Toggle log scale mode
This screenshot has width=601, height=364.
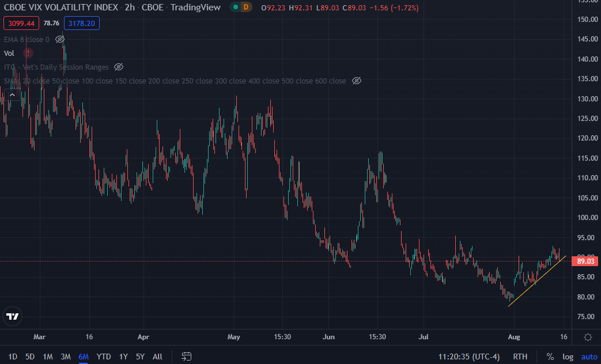pyautogui.click(x=568, y=357)
